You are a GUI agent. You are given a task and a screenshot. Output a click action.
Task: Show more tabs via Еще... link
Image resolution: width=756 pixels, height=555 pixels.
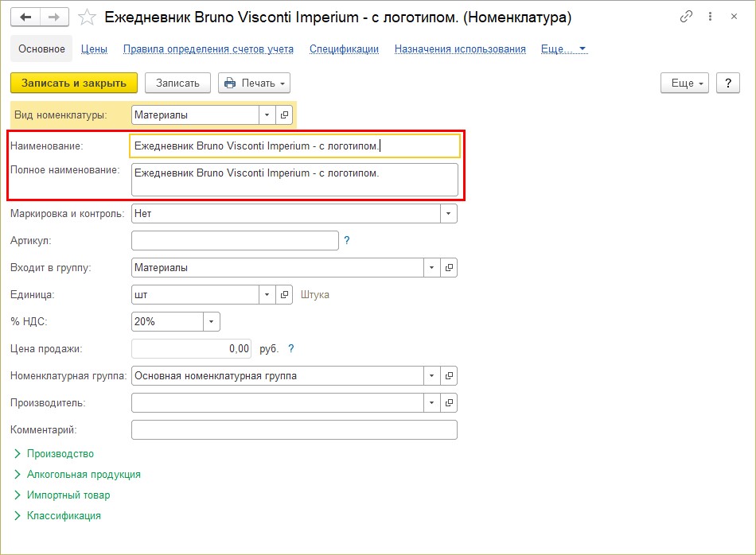[563, 49]
